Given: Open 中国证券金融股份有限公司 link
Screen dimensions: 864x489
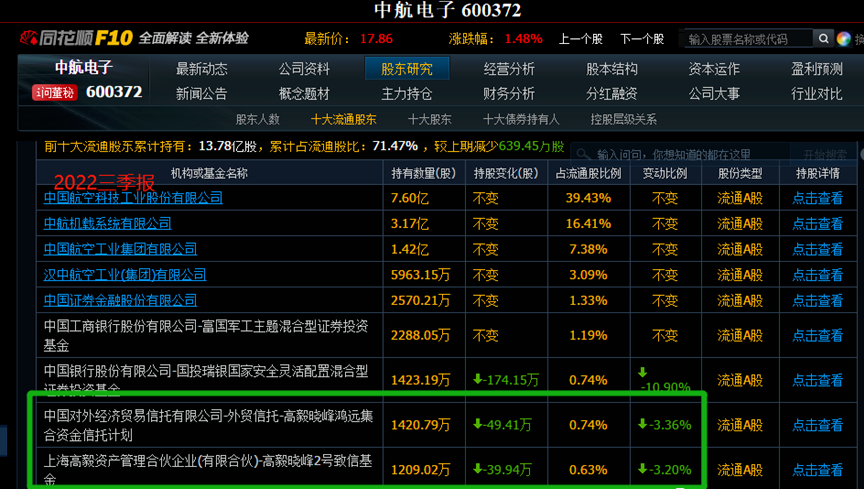Looking at the screenshot, I should (x=120, y=300).
